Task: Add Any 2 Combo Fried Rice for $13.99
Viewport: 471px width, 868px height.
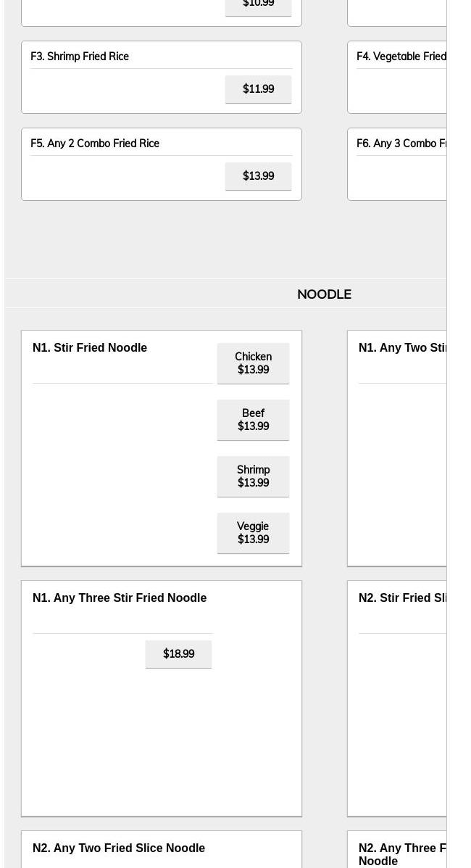Action: click(x=258, y=176)
